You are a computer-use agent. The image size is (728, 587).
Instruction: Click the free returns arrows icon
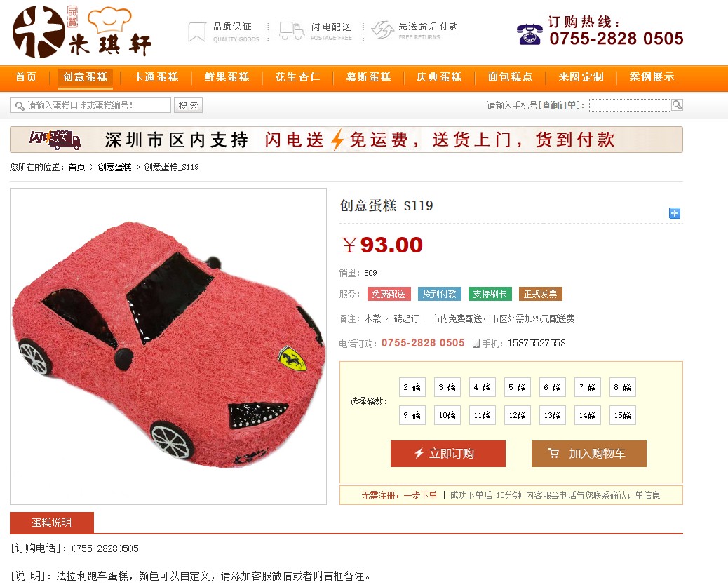click(382, 30)
